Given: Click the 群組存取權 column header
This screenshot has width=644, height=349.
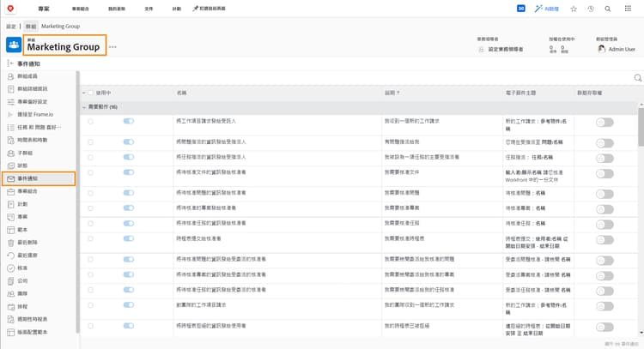Looking at the screenshot, I should [x=589, y=93].
